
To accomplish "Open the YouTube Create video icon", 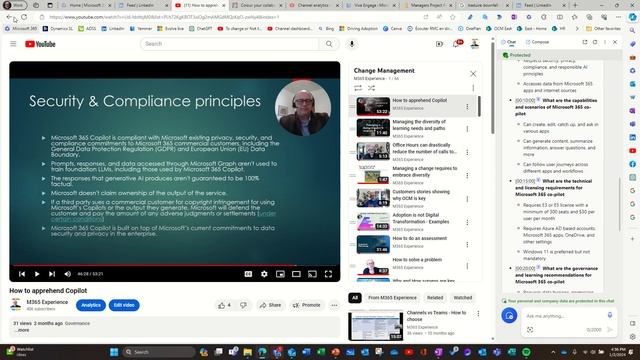I will [439, 44].
